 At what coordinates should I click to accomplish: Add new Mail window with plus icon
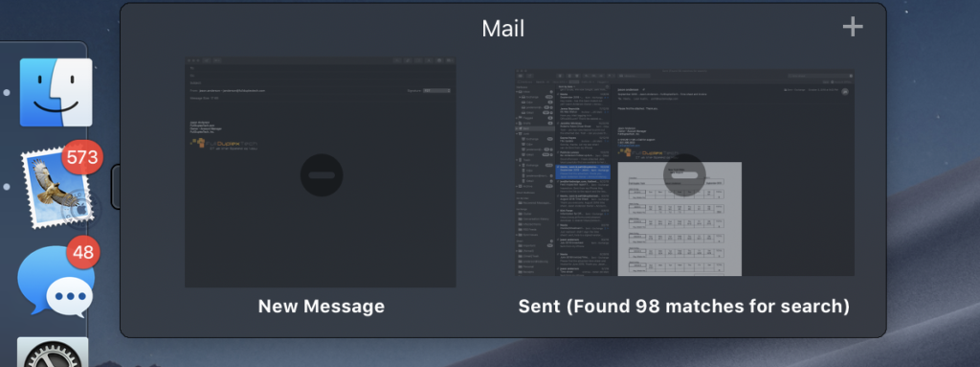[x=853, y=27]
